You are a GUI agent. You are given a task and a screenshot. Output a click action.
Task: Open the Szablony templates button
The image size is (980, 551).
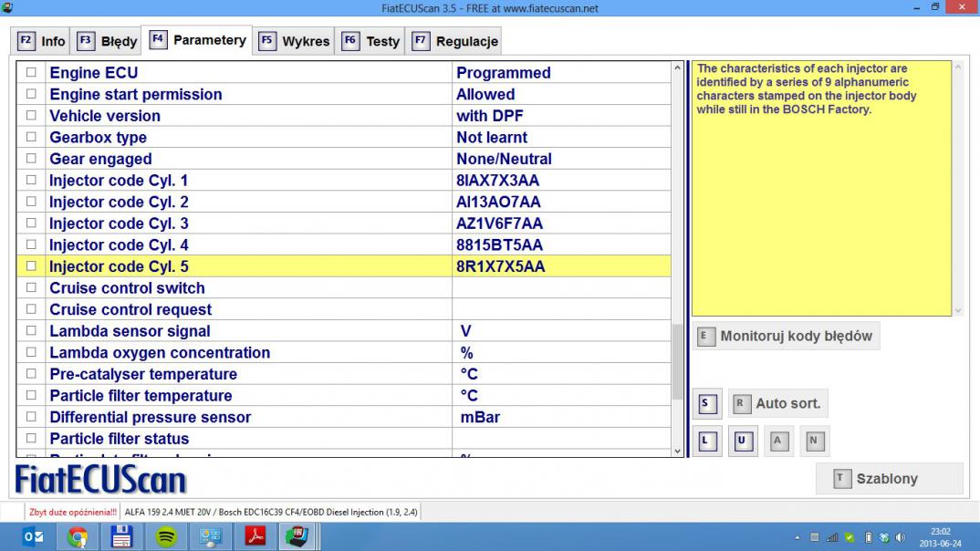(888, 479)
